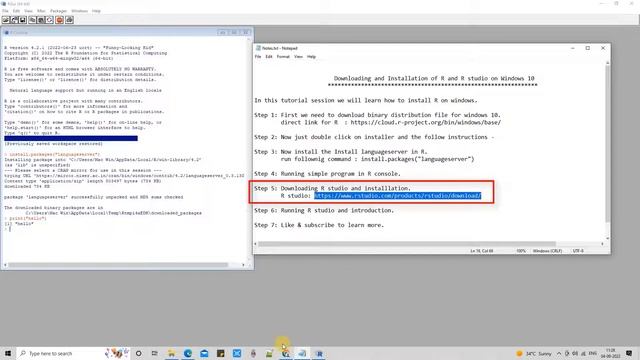Screen dimensions: 640x360
Task: Click the 'Step 7: Like & subscribe' line
Action: [x=319, y=225]
